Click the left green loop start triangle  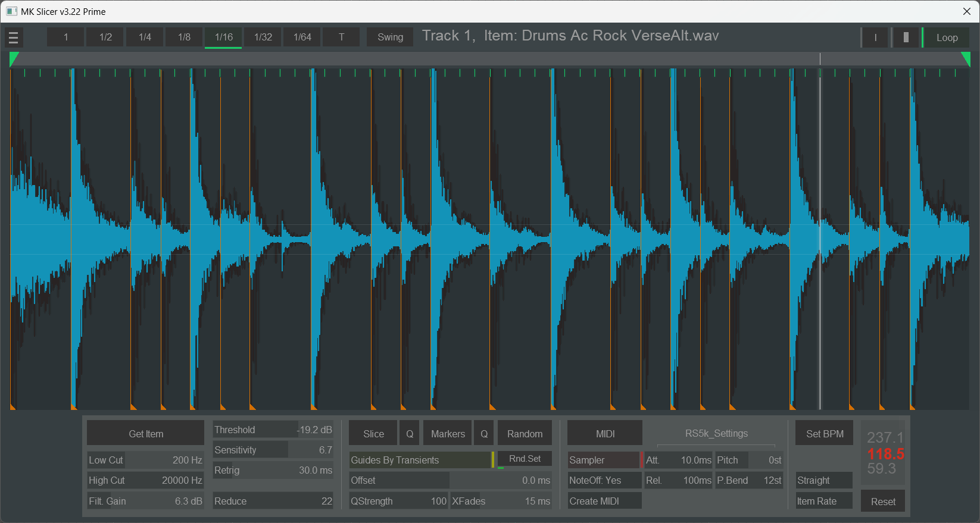pos(14,58)
